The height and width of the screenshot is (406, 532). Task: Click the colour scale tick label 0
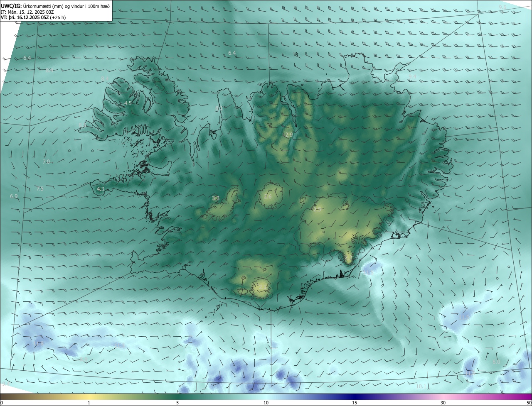2,403
